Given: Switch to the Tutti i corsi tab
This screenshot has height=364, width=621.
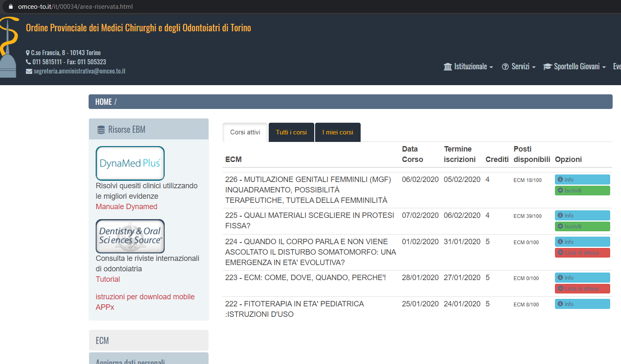Looking at the screenshot, I should click(x=291, y=132).
